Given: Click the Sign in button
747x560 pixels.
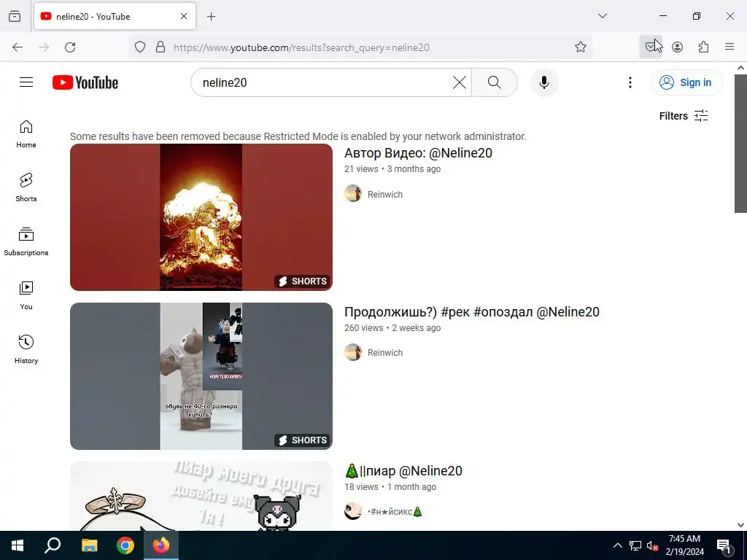Looking at the screenshot, I should tap(686, 82).
